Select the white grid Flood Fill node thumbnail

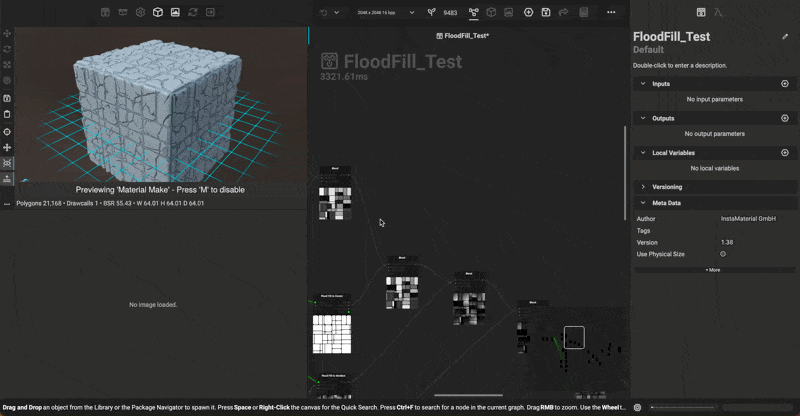tap(331, 335)
